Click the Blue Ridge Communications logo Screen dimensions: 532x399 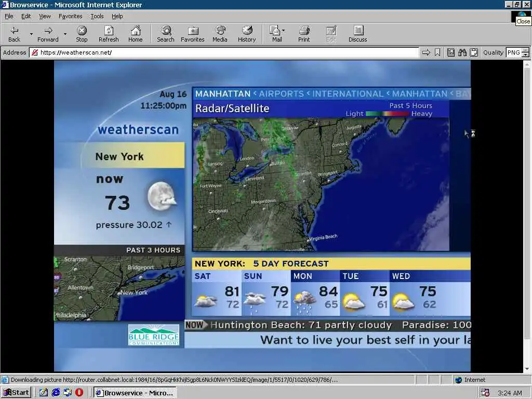point(154,335)
